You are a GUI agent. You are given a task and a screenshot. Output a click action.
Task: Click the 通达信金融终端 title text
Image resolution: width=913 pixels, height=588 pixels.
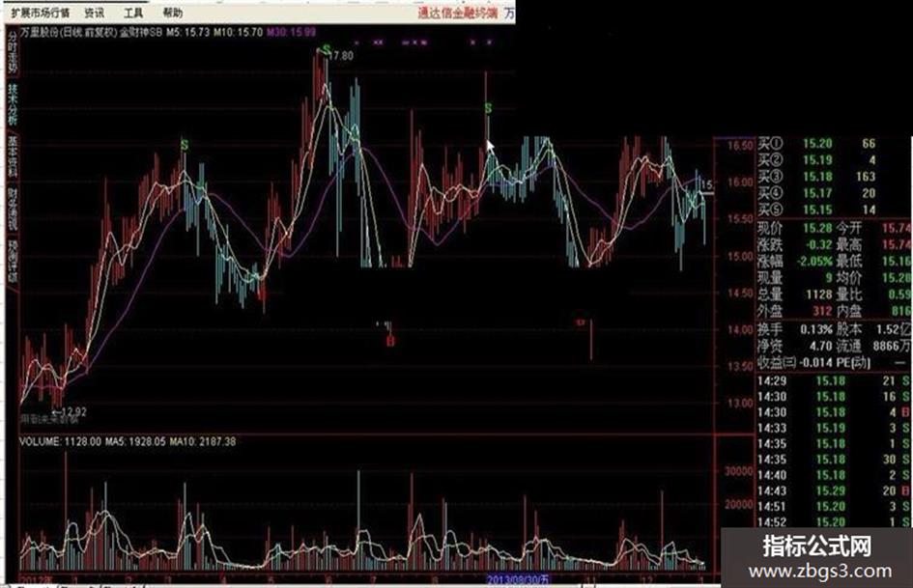click(x=458, y=13)
